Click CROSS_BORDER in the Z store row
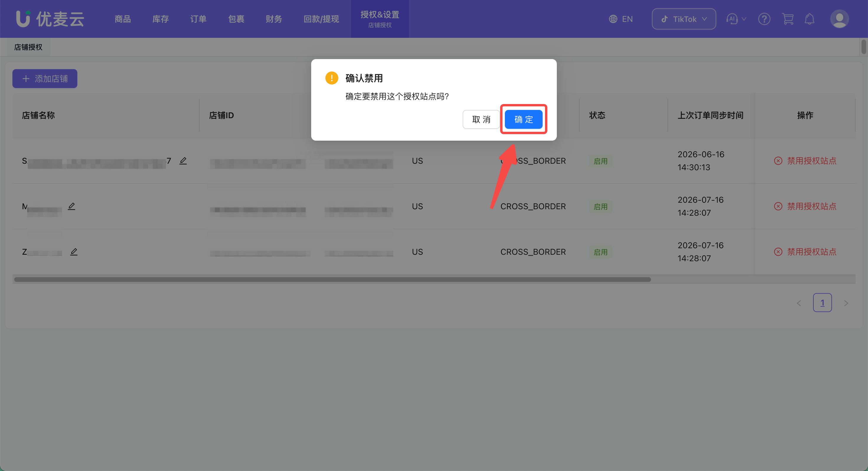 point(533,252)
